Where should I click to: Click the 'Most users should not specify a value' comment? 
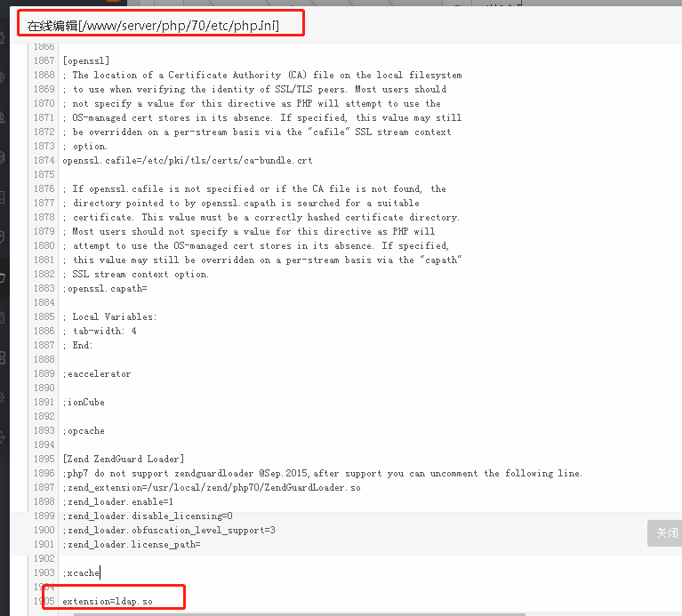[249, 231]
